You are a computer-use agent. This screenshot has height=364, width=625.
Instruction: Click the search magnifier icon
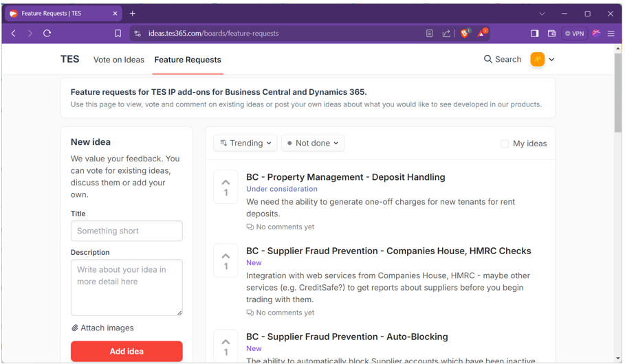click(x=488, y=60)
